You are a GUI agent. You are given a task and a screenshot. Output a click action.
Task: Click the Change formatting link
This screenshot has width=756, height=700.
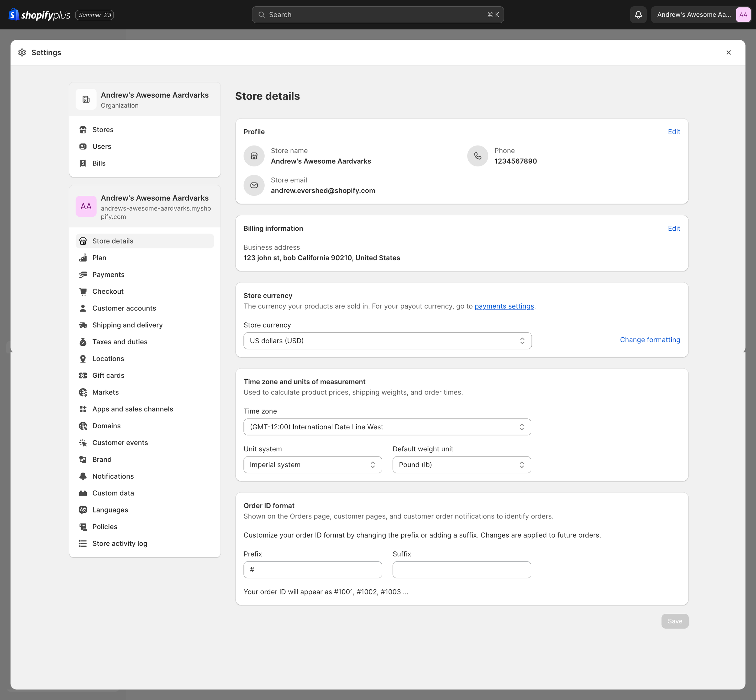(650, 340)
